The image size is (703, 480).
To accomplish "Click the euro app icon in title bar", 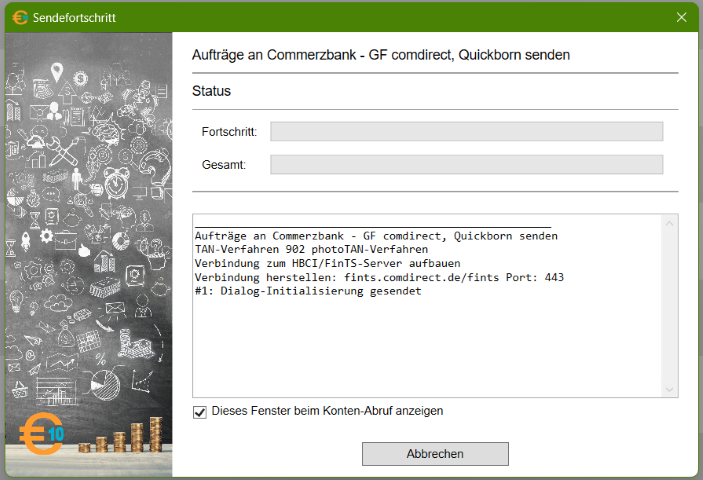I will pyautogui.click(x=20, y=17).
